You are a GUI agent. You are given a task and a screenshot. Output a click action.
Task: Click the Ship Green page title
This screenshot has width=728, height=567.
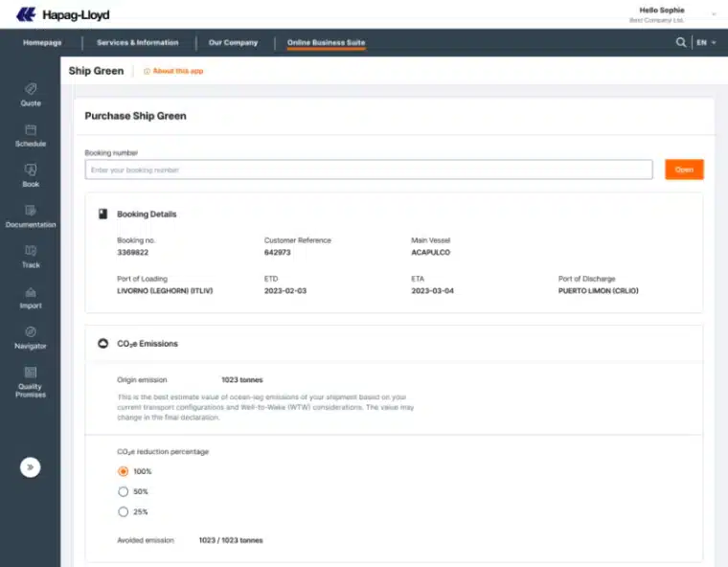(x=96, y=71)
